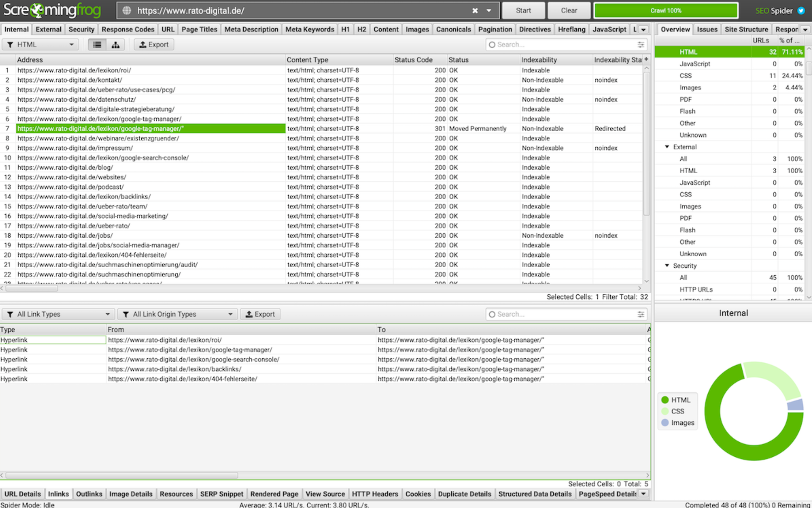
Task: Open the SERP Snippet bottom tab
Action: click(x=222, y=494)
